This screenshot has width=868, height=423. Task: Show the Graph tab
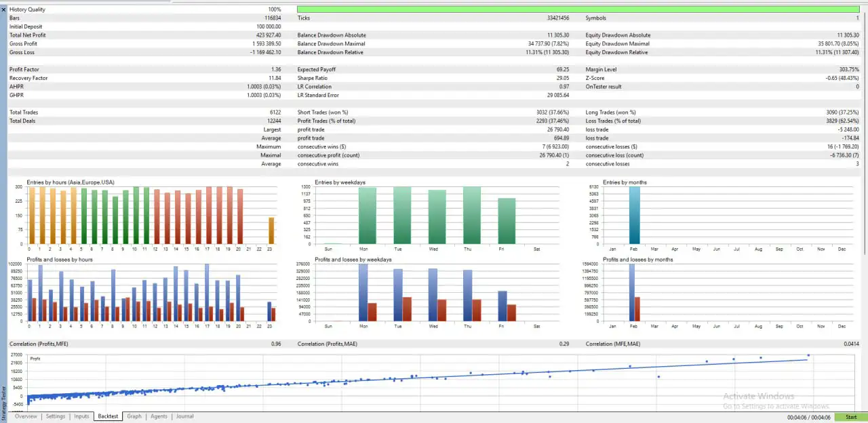click(134, 416)
